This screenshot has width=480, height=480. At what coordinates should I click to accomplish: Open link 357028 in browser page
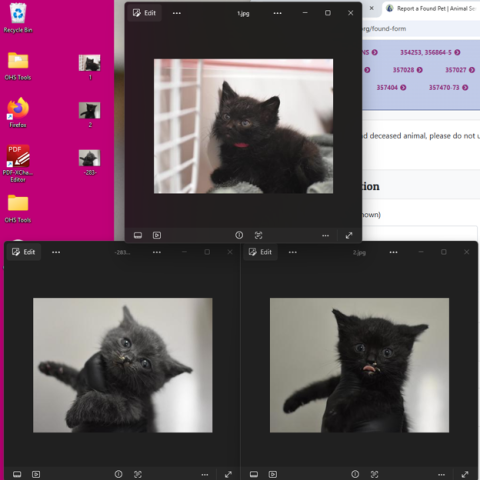(x=407, y=70)
